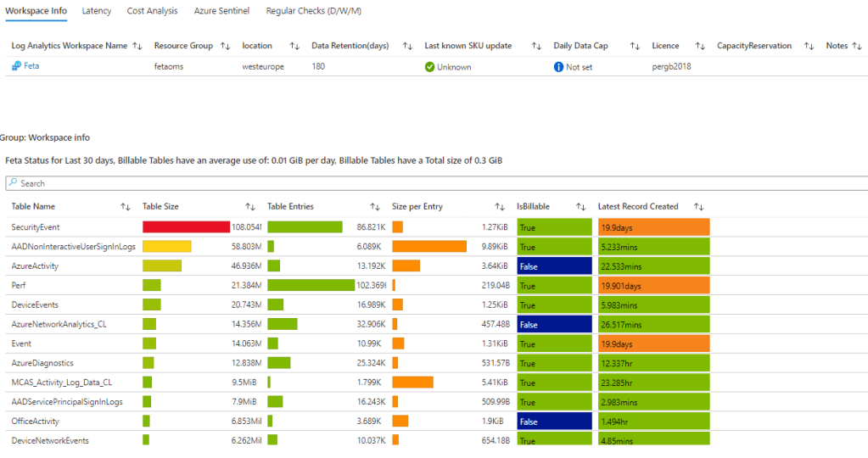Image resolution: width=868 pixels, height=458 pixels.
Task: Sort by IsBillable column arrows
Action: click(581, 207)
